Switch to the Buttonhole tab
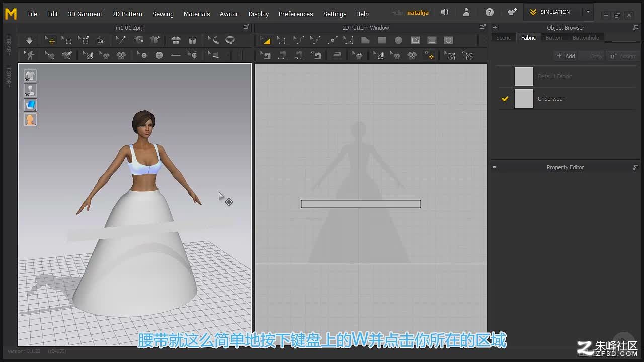 [x=586, y=38]
